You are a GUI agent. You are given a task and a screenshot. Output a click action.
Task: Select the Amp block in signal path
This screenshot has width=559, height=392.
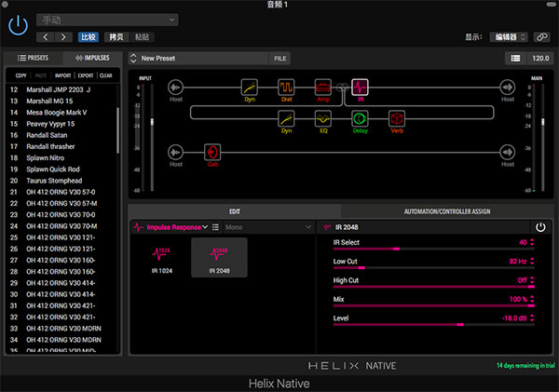pos(323,88)
